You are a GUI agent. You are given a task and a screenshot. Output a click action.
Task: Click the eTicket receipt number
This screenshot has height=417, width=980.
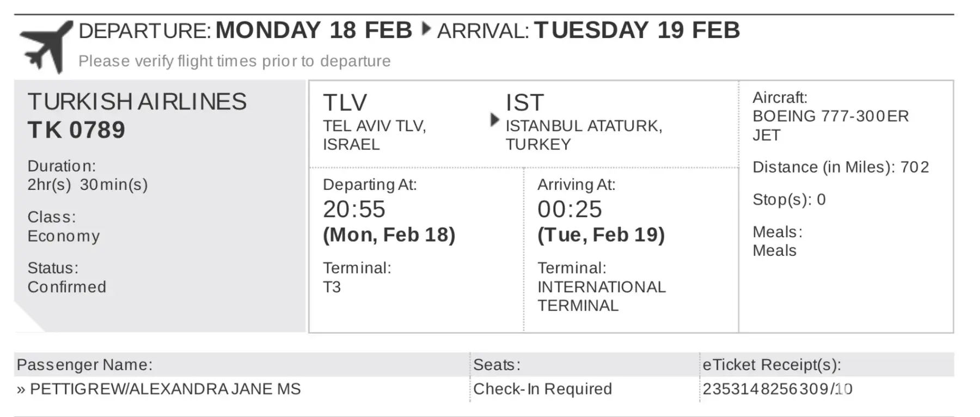point(777,389)
